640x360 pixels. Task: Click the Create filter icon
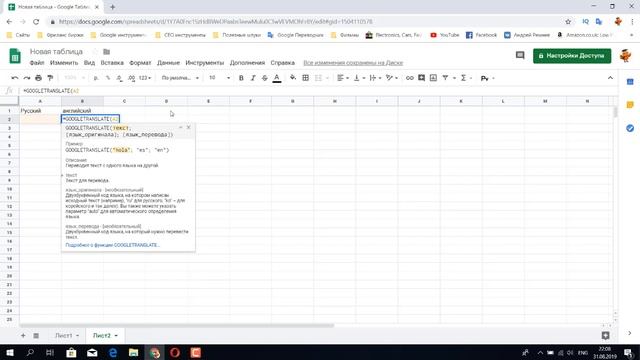click(x=445, y=78)
